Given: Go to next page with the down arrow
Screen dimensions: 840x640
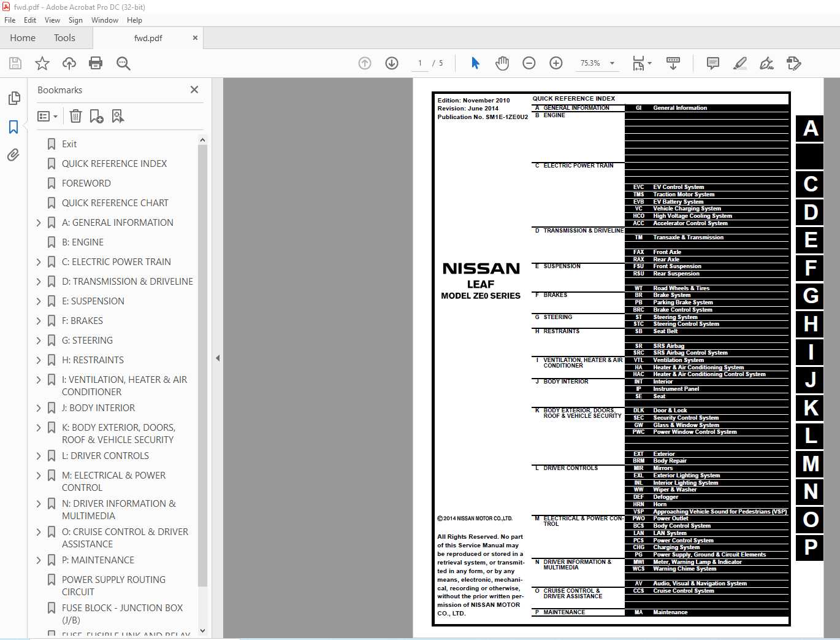Looking at the screenshot, I should pyautogui.click(x=392, y=63).
